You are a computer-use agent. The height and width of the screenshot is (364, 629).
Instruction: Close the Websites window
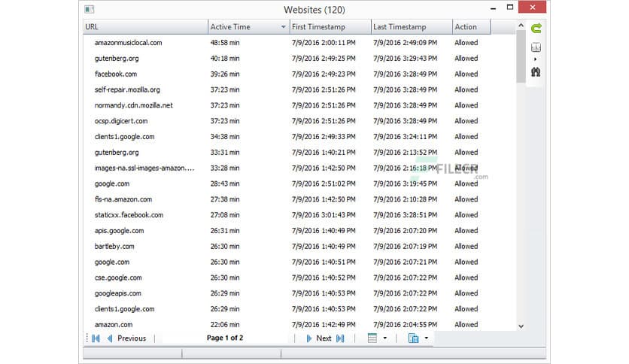[x=533, y=8]
